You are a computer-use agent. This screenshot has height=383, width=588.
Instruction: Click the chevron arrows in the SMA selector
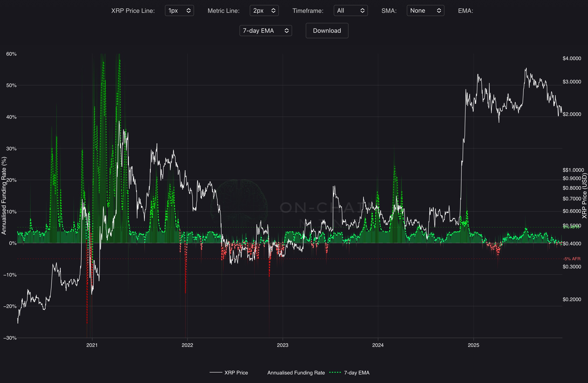click(x=439, y=11)
